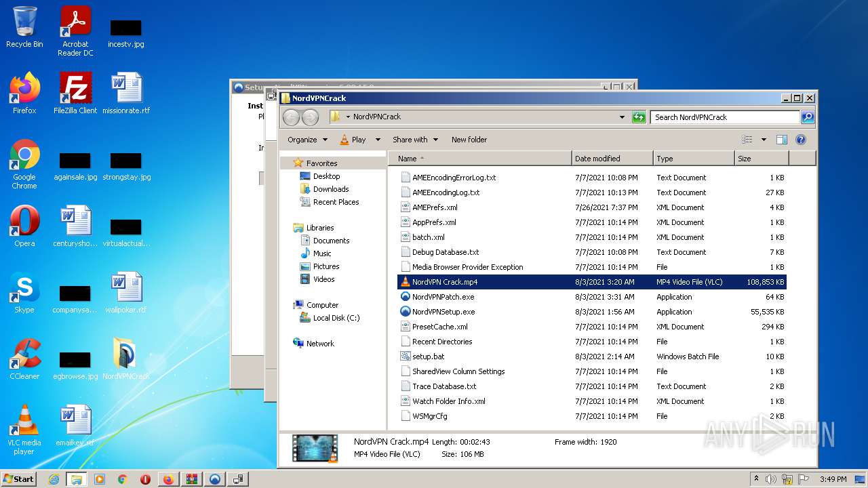Open address bar history dropdown
868x488 pixels.
pyautogui.click(x=622, y=117)
